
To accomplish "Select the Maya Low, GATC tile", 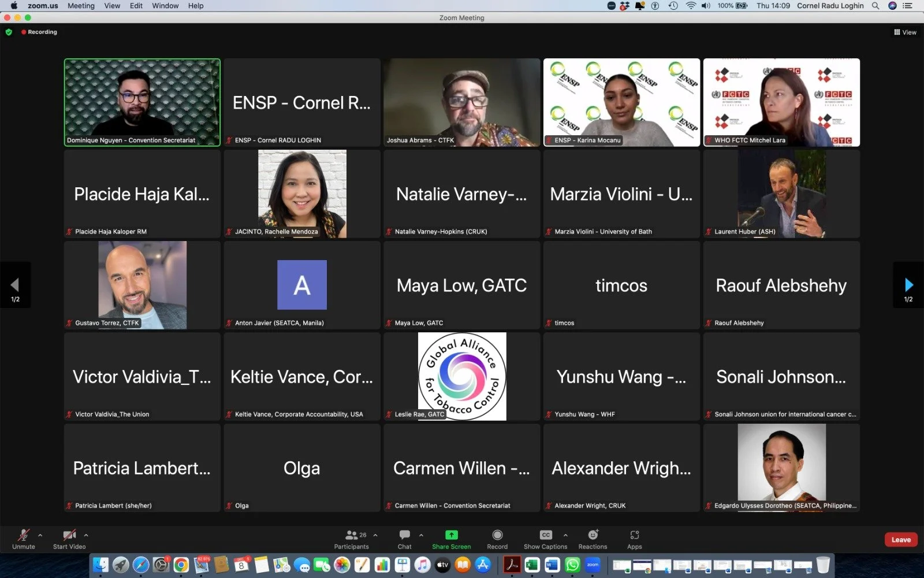I will click(461, 285).
